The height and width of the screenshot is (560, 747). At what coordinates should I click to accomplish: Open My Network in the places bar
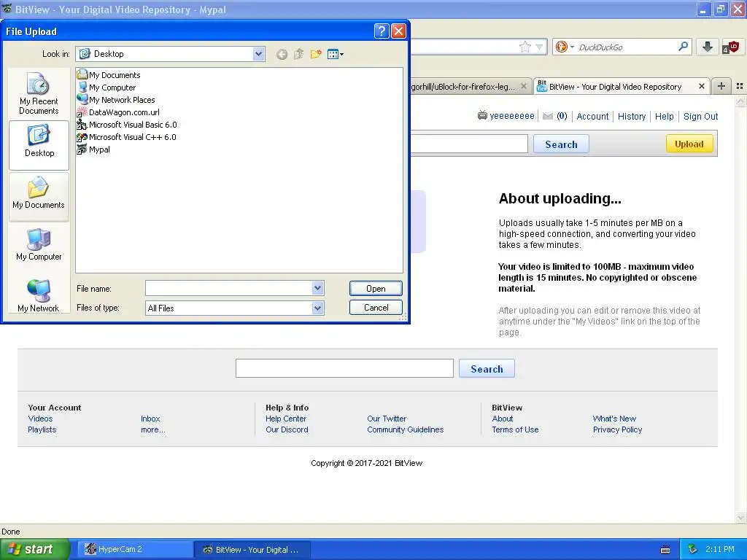39,296
